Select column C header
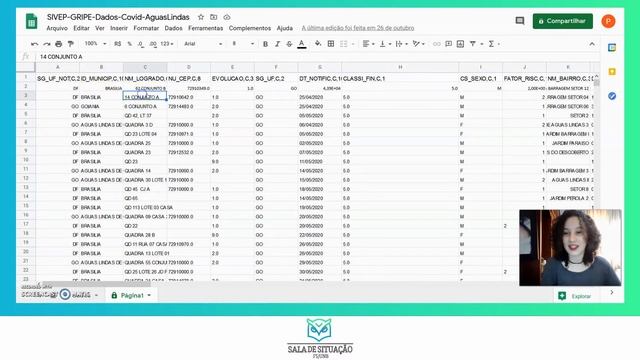This screenshot has width=640, height=360. (145, 67)
